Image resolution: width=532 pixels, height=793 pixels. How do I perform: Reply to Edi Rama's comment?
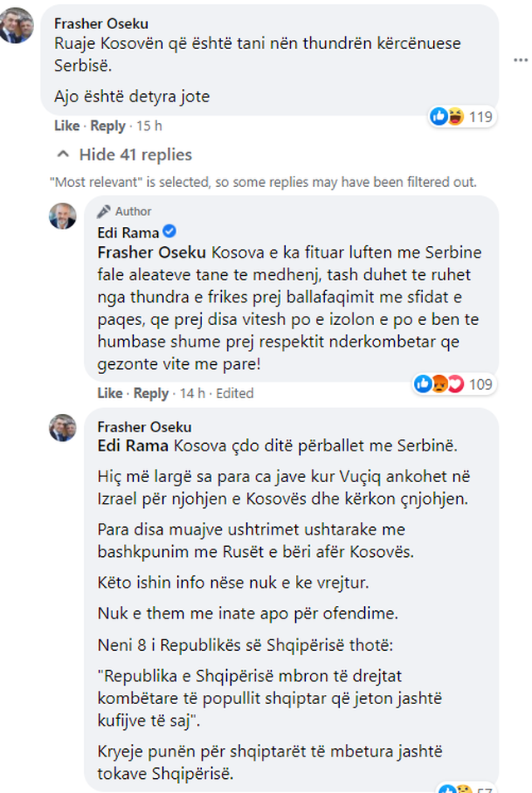pyautogui.click(x=151, y=393)
